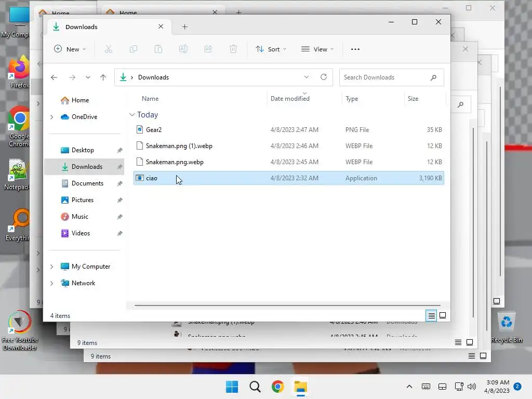Click File Explorer taskbar icon
Viewport: 532px width, 399px height.
(301, 387)
